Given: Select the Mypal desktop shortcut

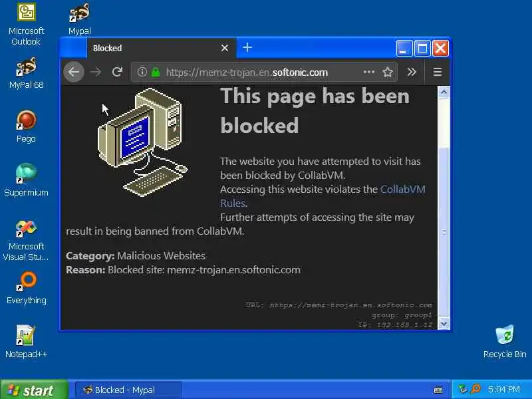Looking at the screenshot, I should point(80,19).
